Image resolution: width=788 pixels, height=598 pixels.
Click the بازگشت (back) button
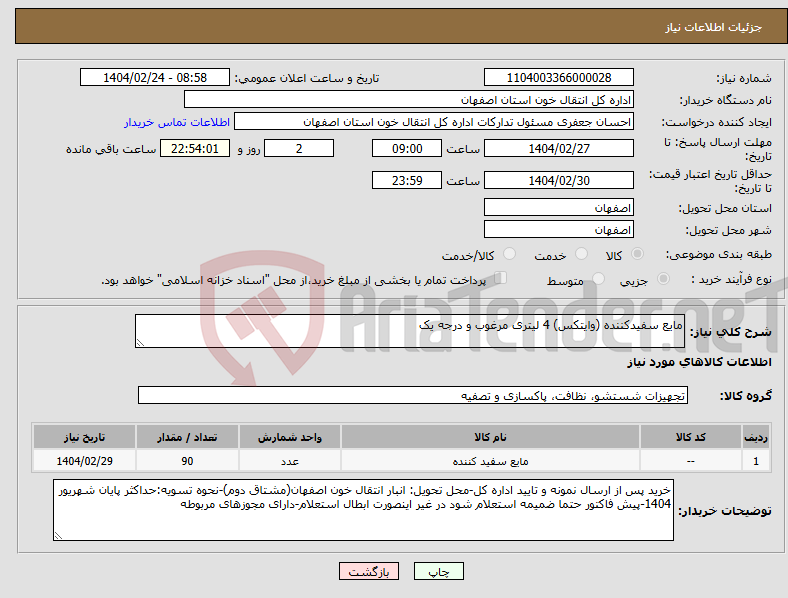[369, 571]
